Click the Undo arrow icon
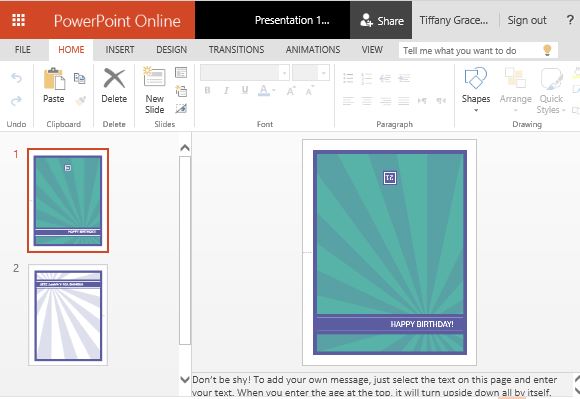Viewport: 580px width, 399px height. (x=16, y=78)
